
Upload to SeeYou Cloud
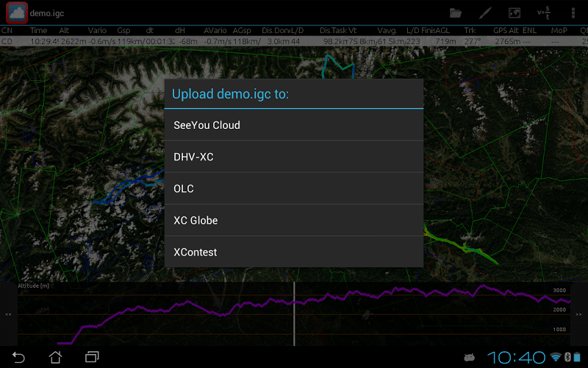coord(293,125)
